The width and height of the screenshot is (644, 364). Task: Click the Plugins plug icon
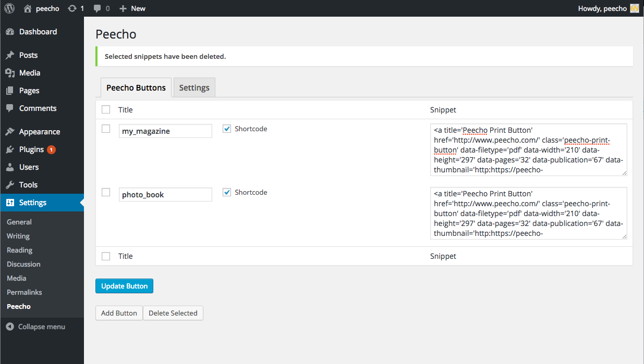click(10, 149)
